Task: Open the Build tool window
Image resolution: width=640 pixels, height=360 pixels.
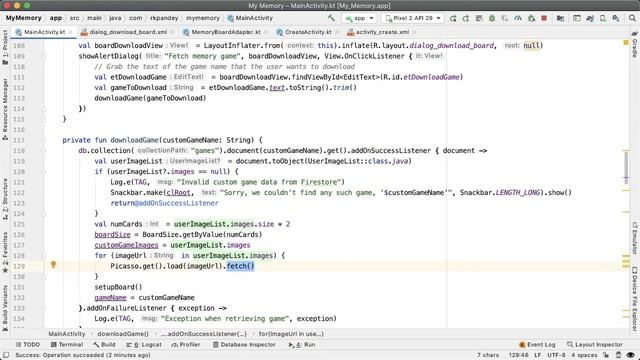Action: 104,344
